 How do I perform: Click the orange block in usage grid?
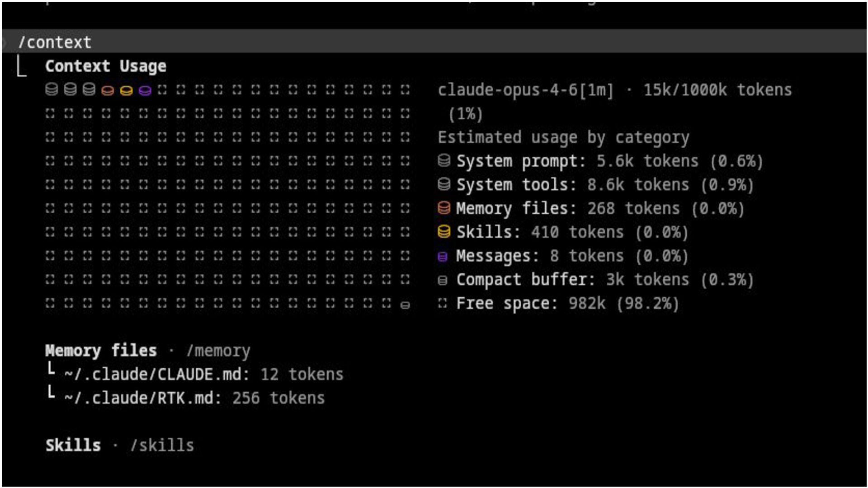coord(108,90)
